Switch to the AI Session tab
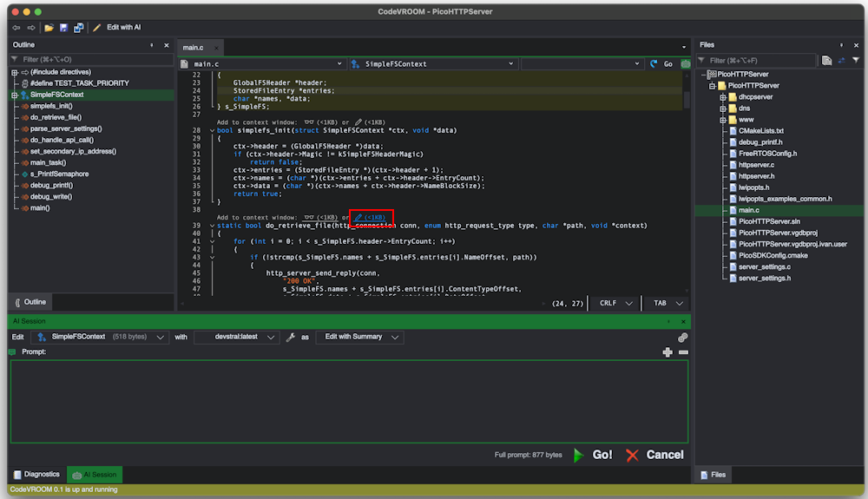Screen dimensions: 868x499 pos(95,475)
